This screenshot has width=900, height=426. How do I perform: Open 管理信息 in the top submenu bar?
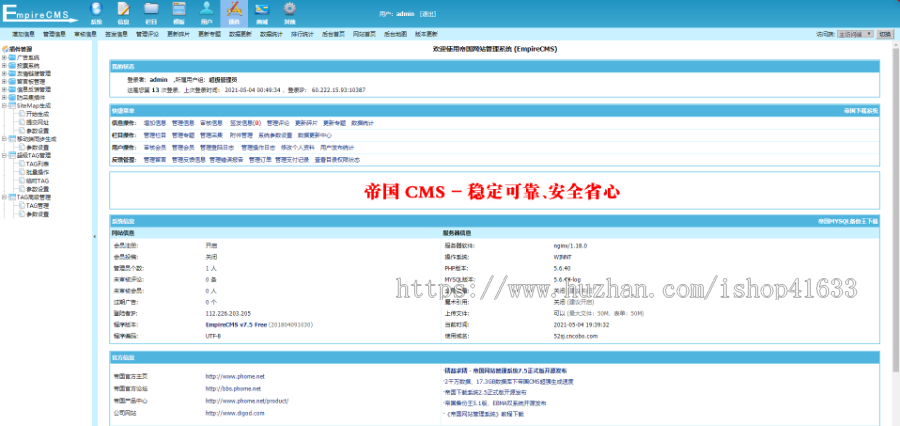[55, 34]
